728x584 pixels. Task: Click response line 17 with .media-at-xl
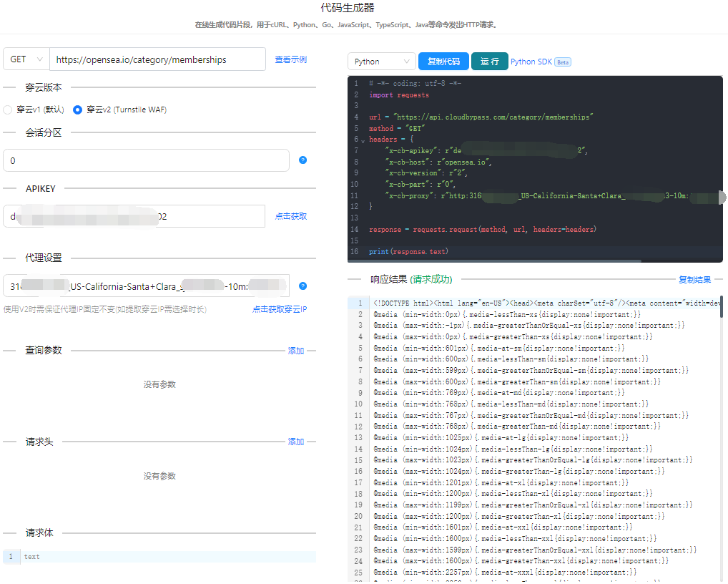[x=501, y=482]
